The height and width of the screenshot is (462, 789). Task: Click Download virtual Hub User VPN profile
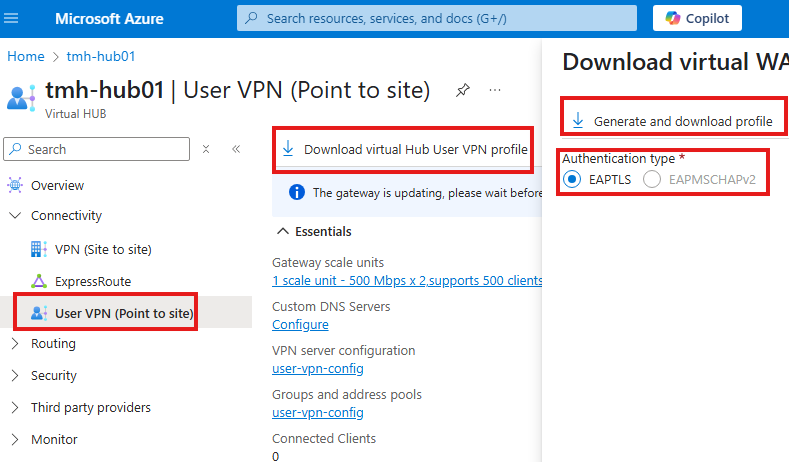[404, 149]
